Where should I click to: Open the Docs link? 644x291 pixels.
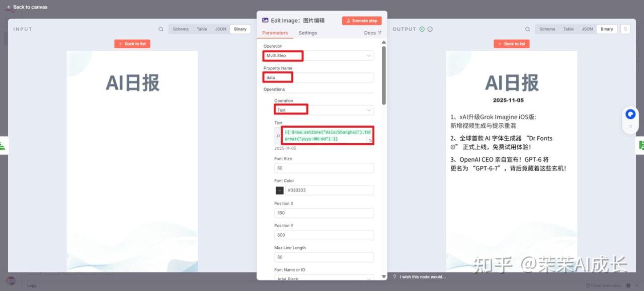[x=372, y=33]
